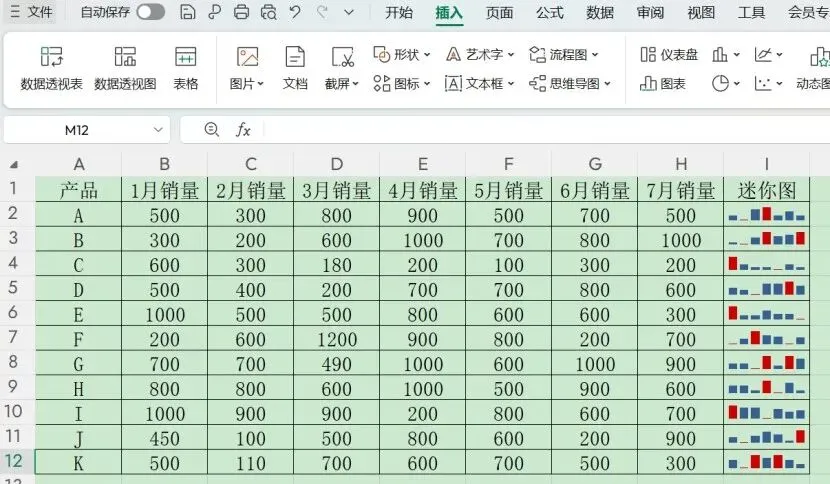This screenshot has height=484, width=830.
Task: Click the redo arrow icon
Action: 322,12
